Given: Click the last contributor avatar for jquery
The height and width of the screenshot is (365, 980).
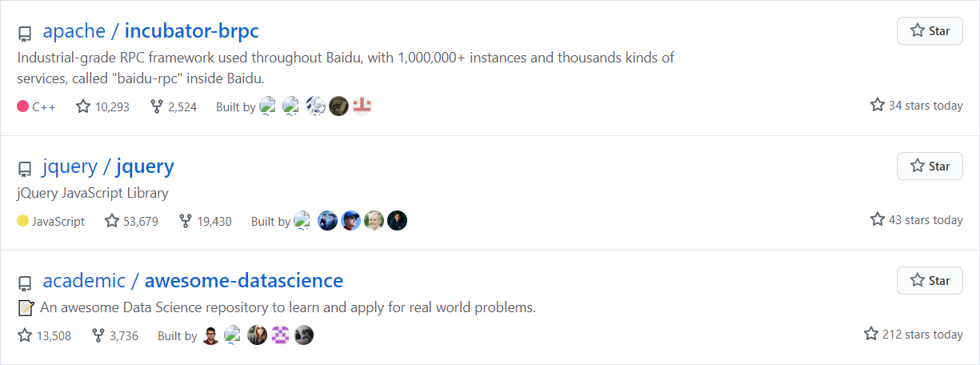Looking at the screenshot, I should [x=398, y=221].
